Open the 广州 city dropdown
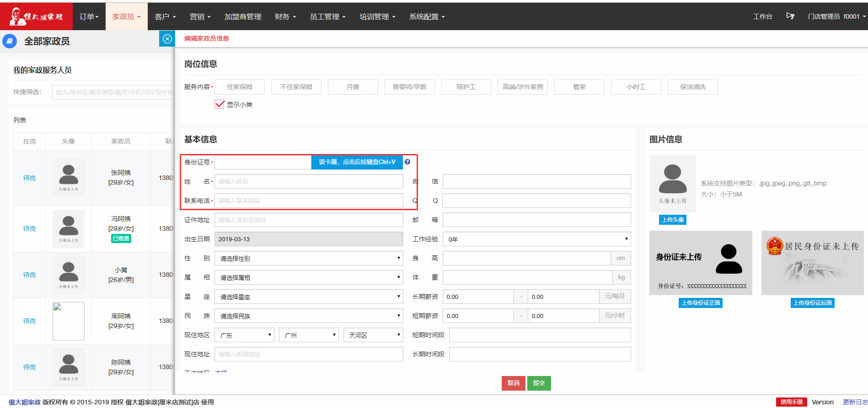The height and width of the screenshot is (408, 868). coord(309,335)
